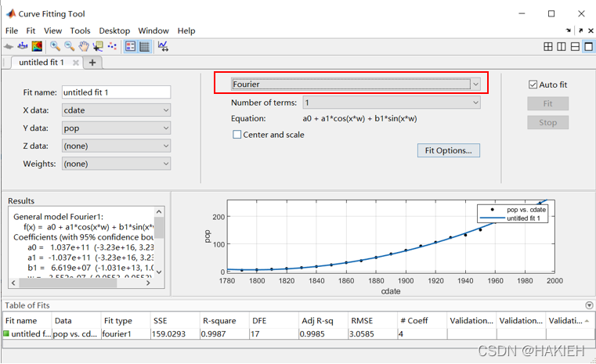The image size is (596, 364).
Task: Click Results horizontal scrollbar right arrow
Action: [148, 283]
